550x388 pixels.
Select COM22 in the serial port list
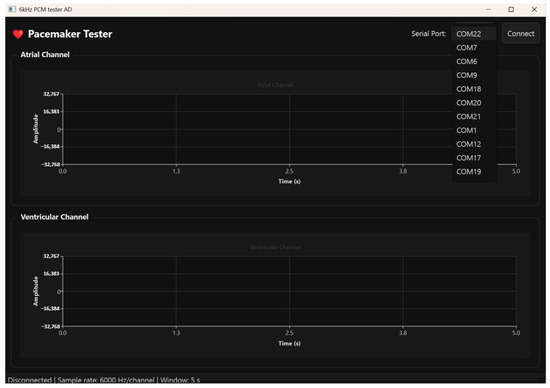coord(475,34)
